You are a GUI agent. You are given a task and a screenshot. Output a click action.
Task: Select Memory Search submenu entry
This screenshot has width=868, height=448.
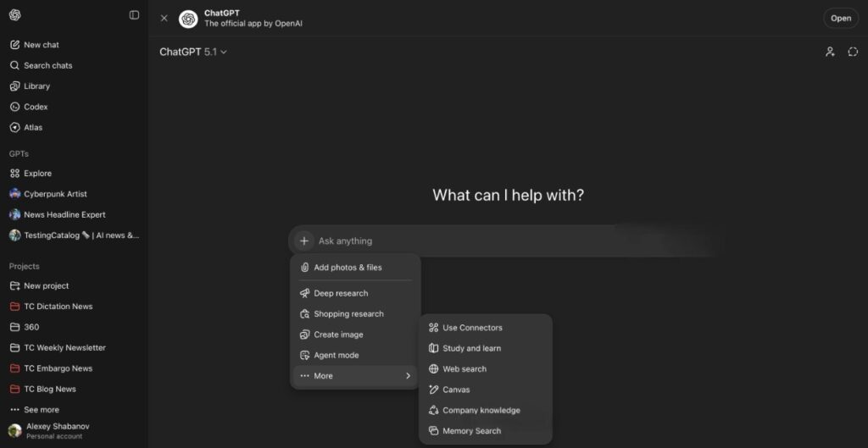coord(486,431)
